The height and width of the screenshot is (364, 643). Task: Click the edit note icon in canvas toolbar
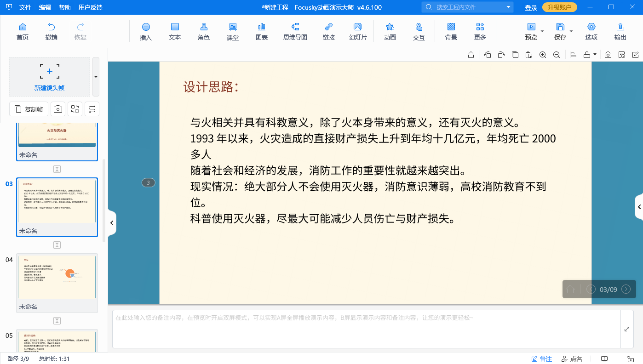click(x=636, y=55)
